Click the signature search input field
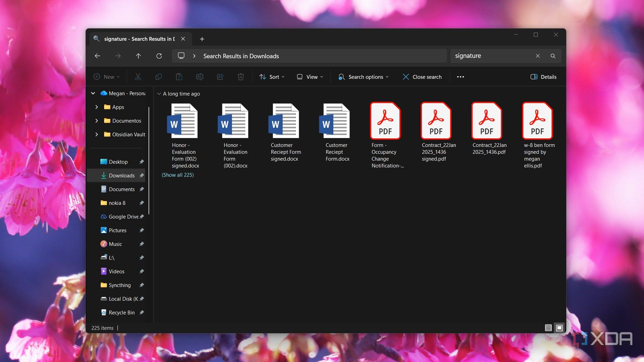644x362 pixels. [x=492, y=56]
